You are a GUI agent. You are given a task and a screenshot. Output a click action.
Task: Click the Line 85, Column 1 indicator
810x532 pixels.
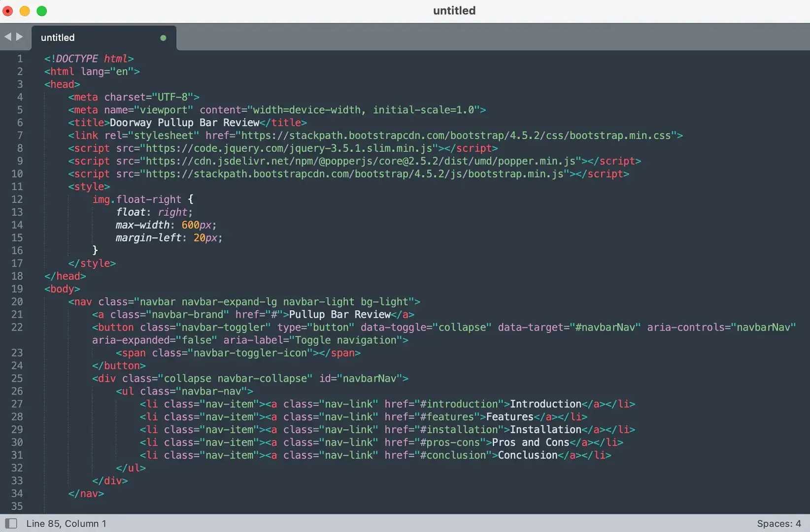click(67, 524)
